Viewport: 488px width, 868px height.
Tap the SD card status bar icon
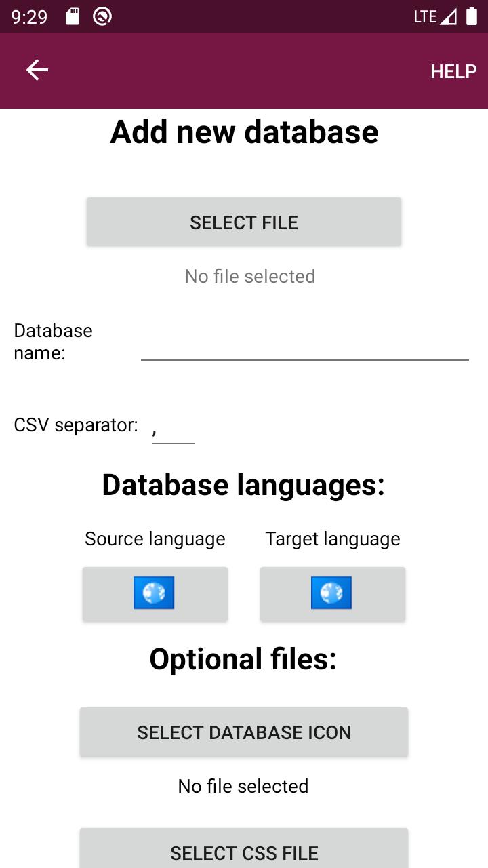73,17
